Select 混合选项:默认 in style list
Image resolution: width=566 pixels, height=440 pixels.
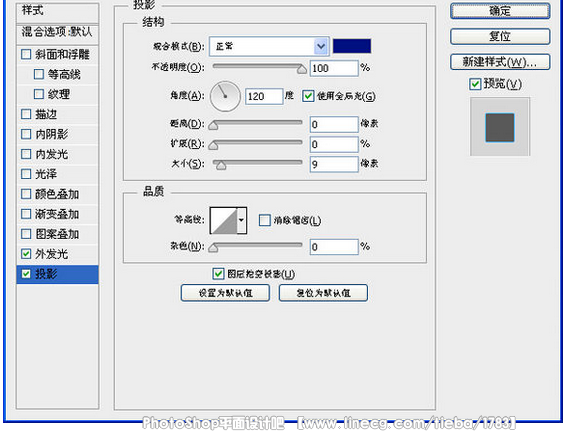coord(57,32)
